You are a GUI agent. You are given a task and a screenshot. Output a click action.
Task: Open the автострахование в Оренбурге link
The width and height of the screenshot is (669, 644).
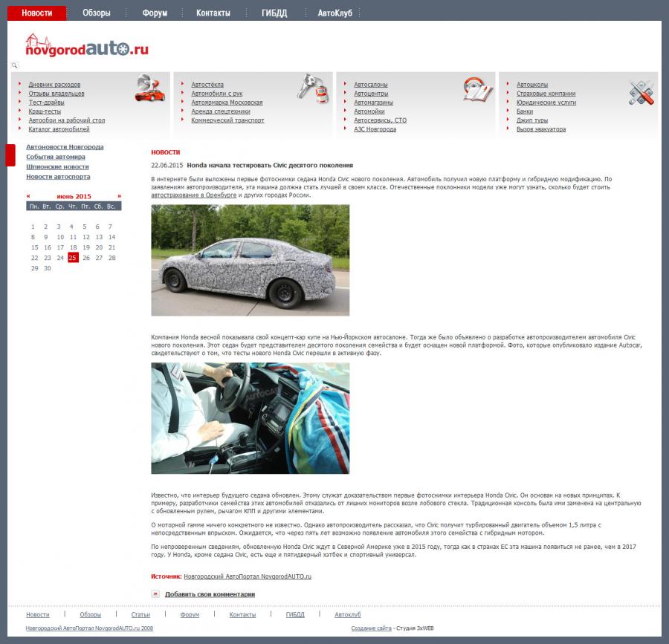pyautogui.click(x=193, y=195)
